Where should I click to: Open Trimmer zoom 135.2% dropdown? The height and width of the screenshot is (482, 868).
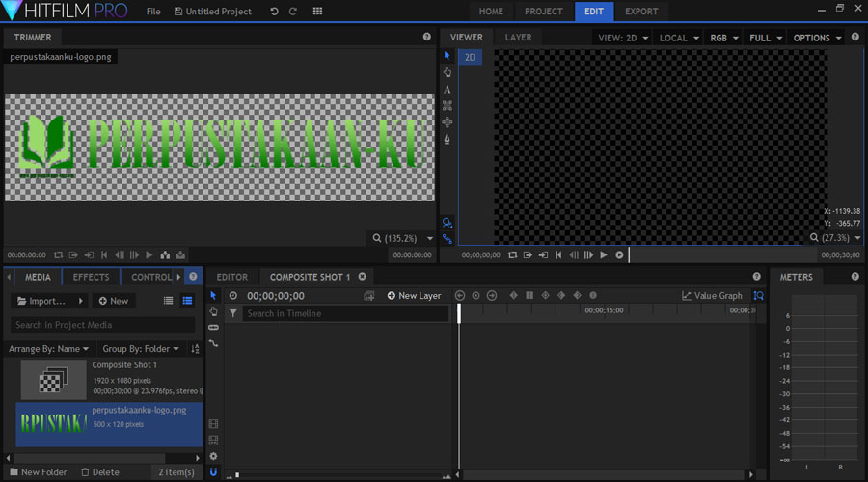tap(430, 238)
